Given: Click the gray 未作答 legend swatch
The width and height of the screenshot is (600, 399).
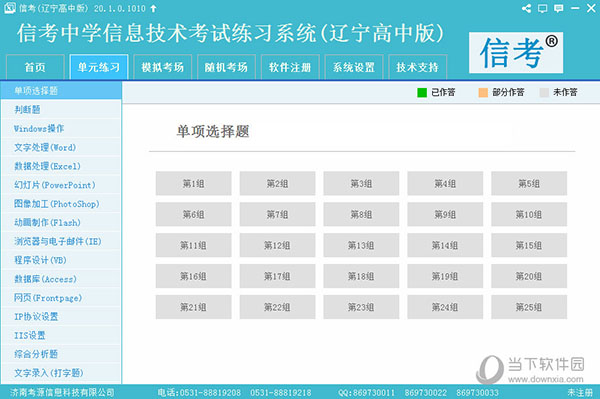Looking at the screenshot, I should tap(544, 93).
